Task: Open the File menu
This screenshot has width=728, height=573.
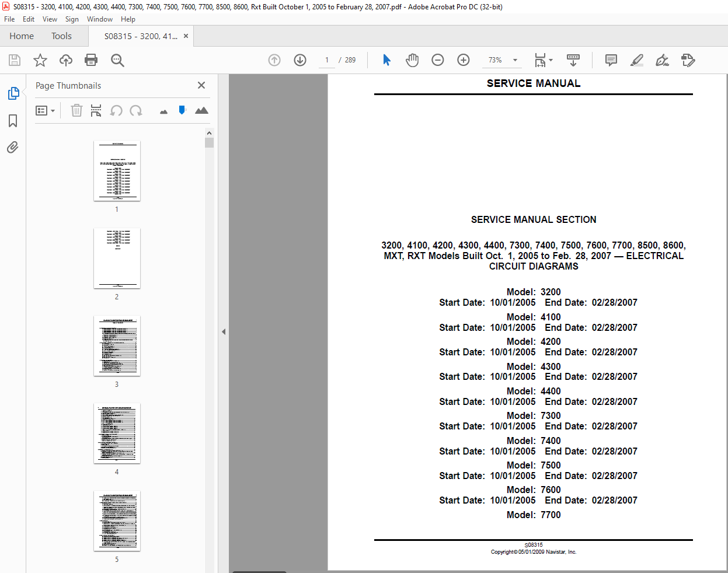Action: pos(9,19)
